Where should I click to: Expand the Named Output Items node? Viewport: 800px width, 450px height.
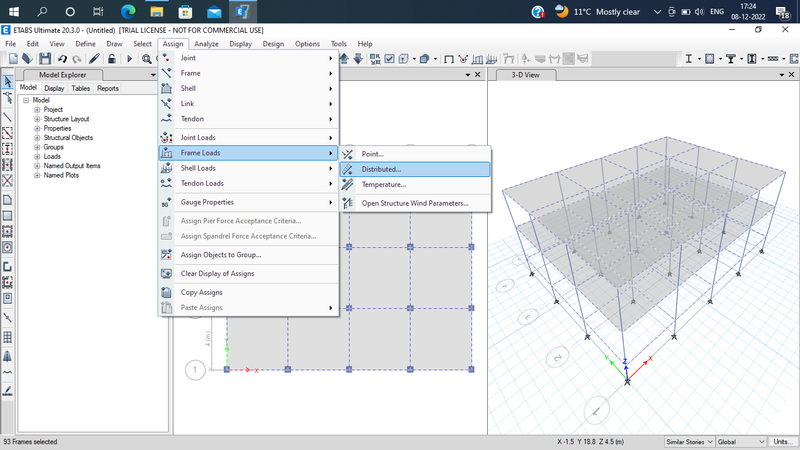click(37, 166)
